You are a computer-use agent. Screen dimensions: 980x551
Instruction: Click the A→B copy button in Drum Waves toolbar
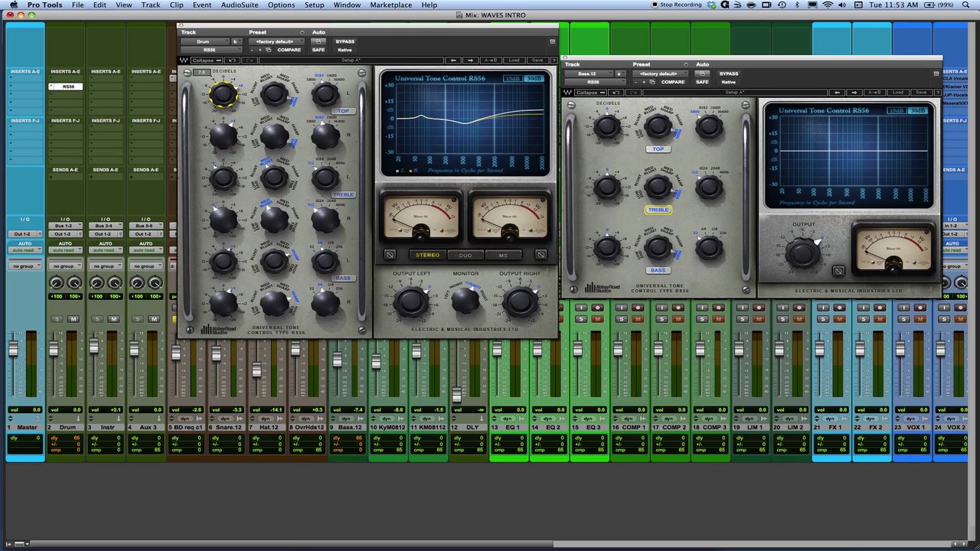click(x=492, y=60)
